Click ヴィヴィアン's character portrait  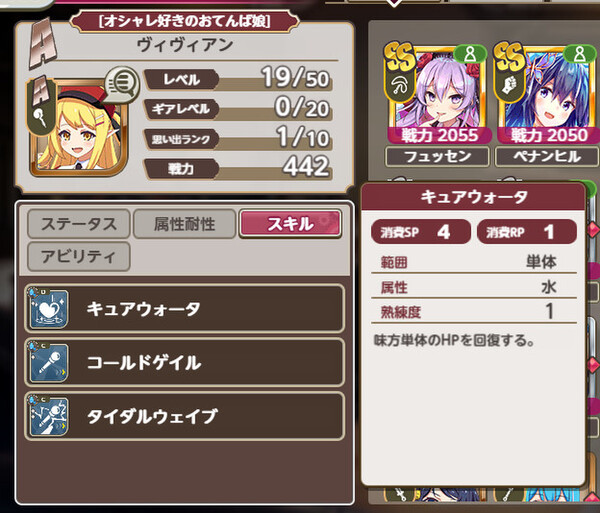(x=78, y=128)
